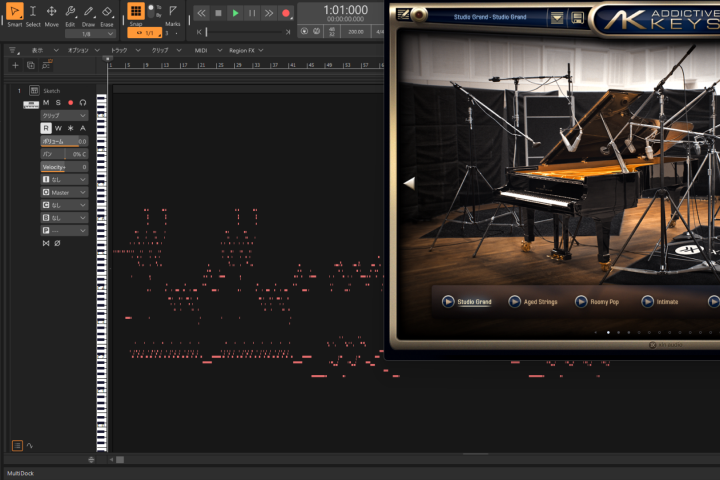Click the previous instrument arrow in Addictive Keys
Screen dimensions: 720x480
[x=409, y=183]
